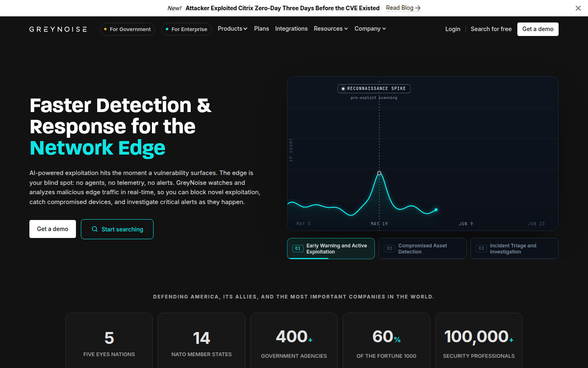Open the Plans page

(261, 29)
